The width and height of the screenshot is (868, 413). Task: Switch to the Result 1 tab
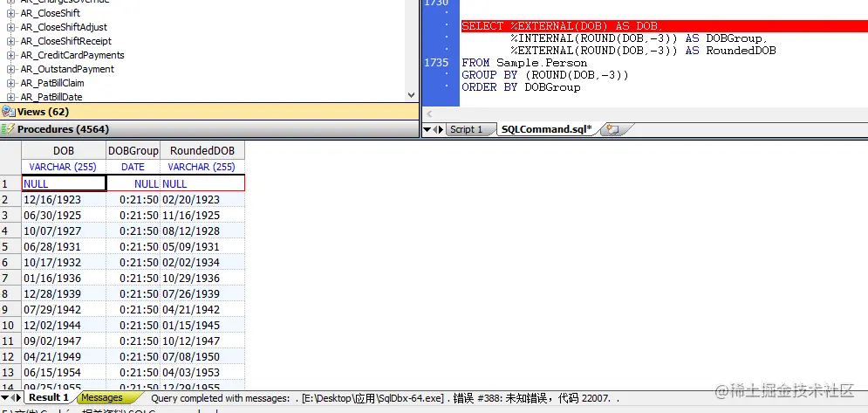(49, 397)
